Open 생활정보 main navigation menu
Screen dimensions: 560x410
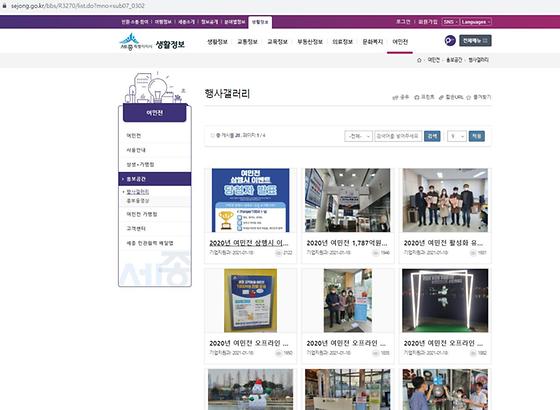217,42
